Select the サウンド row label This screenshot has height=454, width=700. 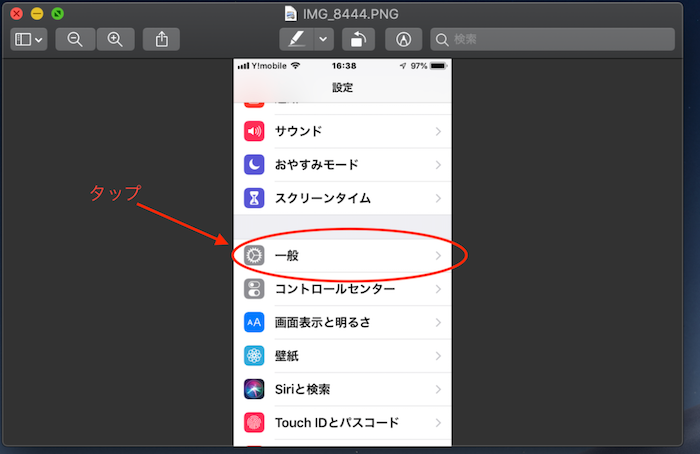[x=298, y=131]
